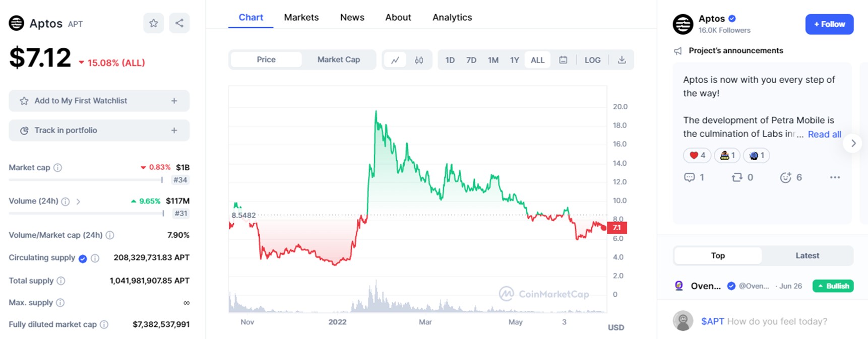Show next announcement with right chevron
This screenshot has height=339, width=868.
(x=853, y=143)
